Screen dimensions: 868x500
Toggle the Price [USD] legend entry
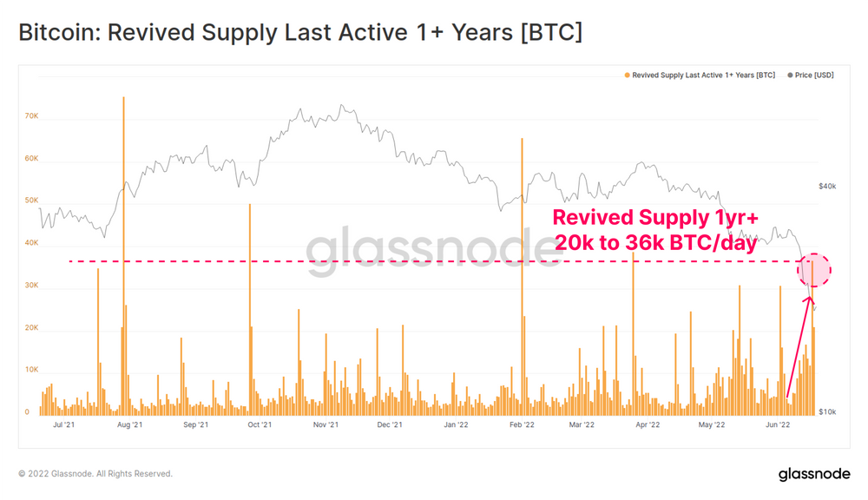coord(811,76)
